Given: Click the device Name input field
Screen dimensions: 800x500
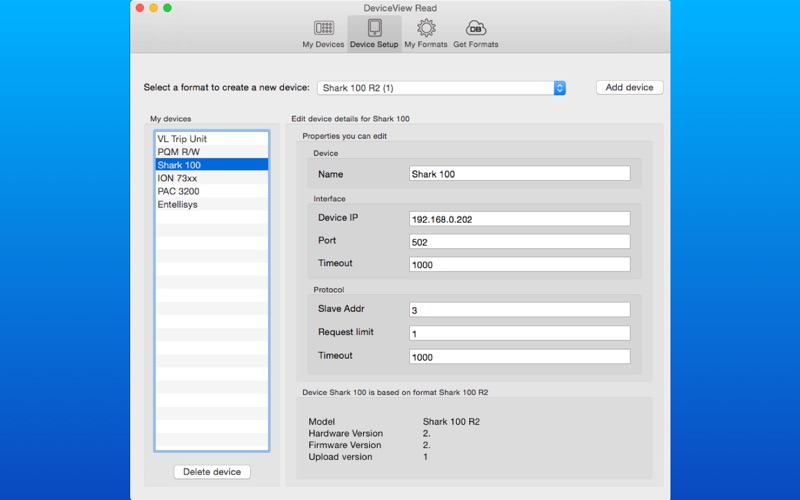Looking at the screenshot, I should click(519, 174).
